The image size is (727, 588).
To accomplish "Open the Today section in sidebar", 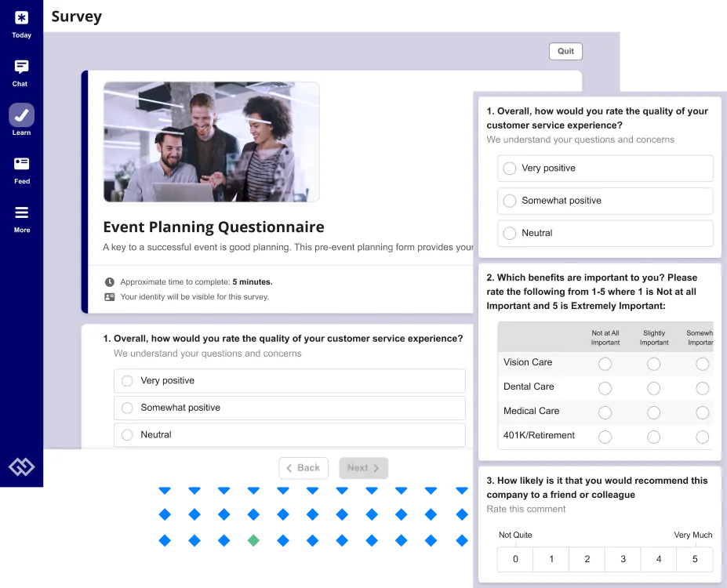I will [21, 24].
